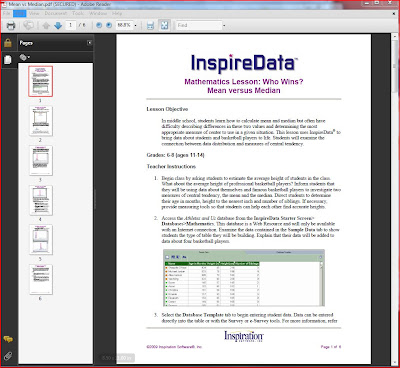The height and width of the screenshot is (368, 400).
Task: Click the zoom in plus button
Action: coord(109,25)
